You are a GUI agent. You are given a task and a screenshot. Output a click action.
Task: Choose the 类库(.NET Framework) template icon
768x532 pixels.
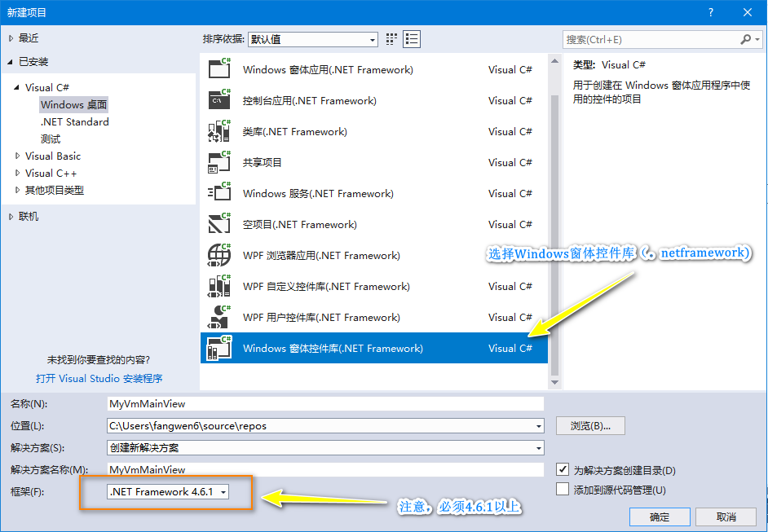point(218,131)
